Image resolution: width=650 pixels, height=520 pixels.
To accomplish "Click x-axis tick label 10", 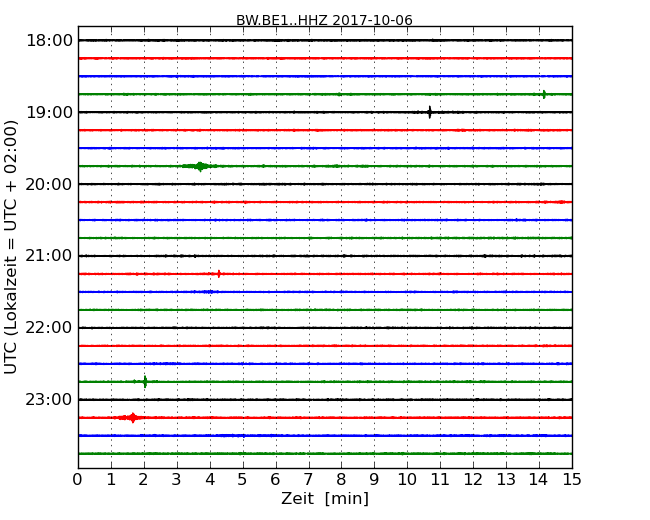I will (x=407, y=479).
